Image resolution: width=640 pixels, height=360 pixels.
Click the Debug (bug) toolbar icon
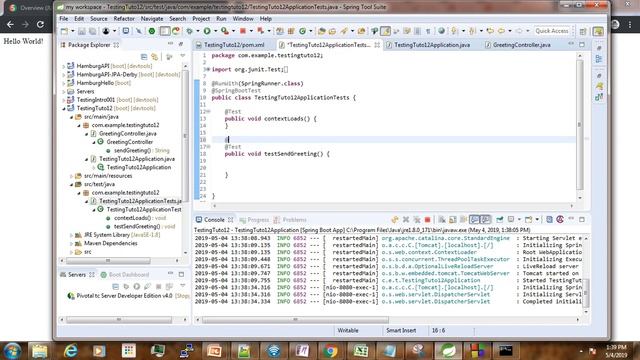189,31
